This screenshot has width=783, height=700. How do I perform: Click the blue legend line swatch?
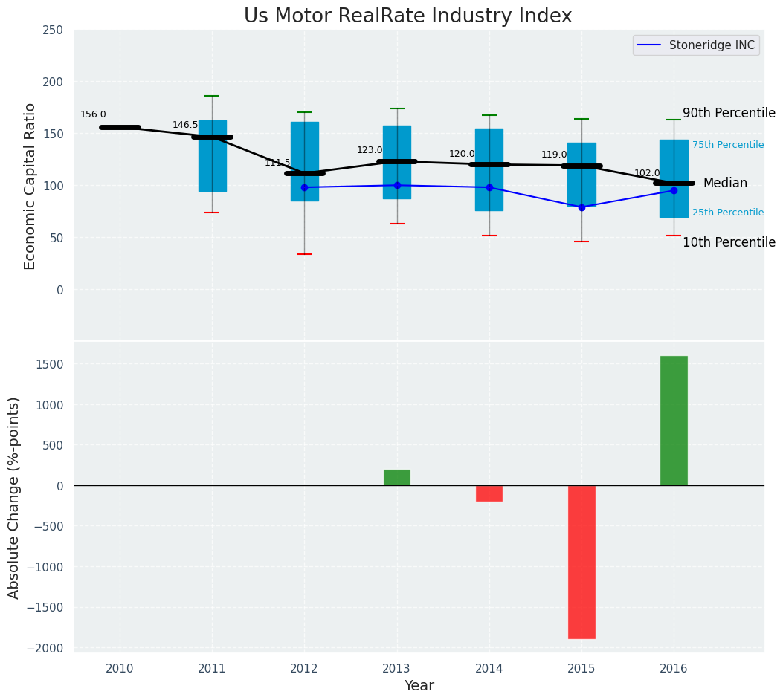coord(650,45)
